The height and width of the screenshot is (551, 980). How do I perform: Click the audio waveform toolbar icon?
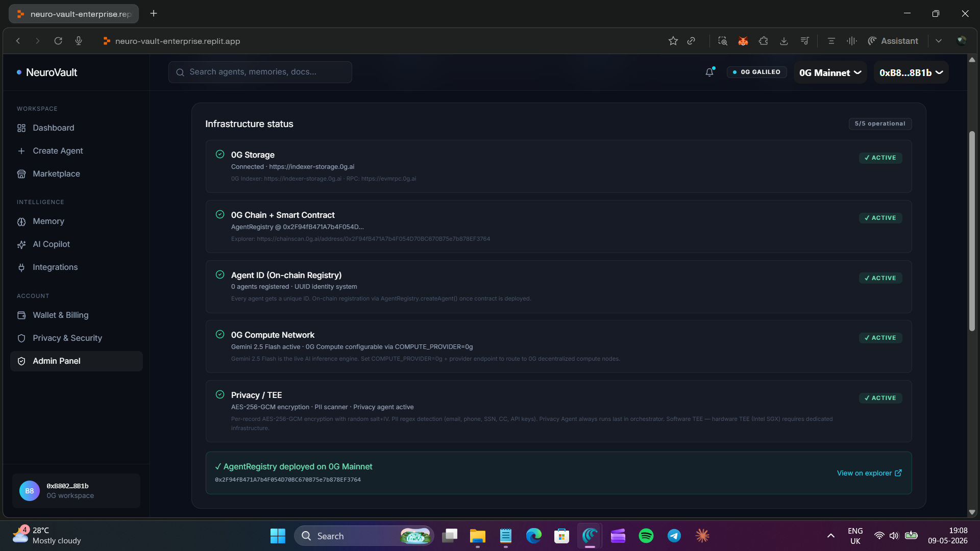pyautogui.click(x=852, y=41)
